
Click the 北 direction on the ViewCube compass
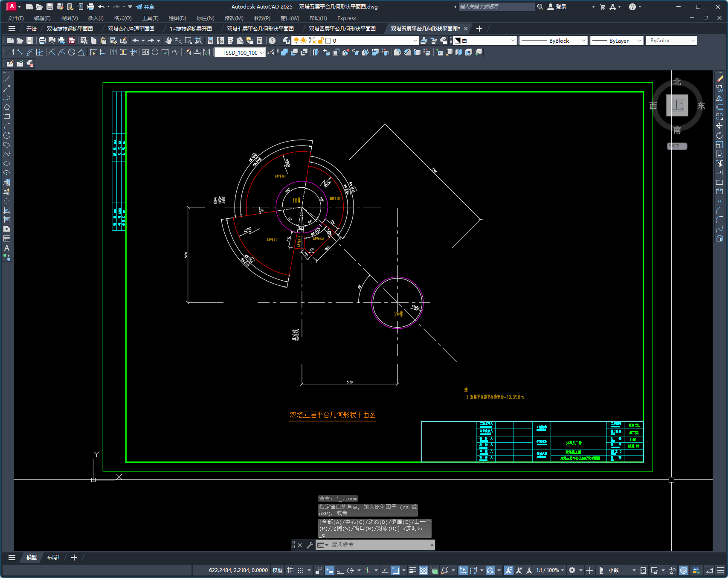[677, 81]
